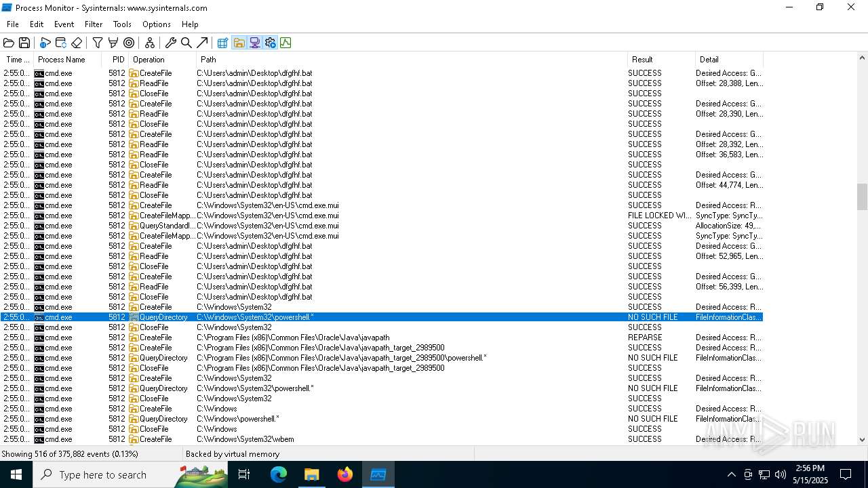868x488 pixels.
Task: Open the Options menu
Action: (157, 24)
